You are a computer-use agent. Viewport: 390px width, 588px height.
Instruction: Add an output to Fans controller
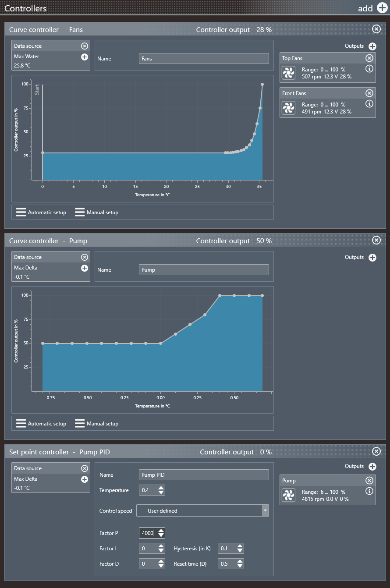[x=372, y=46]
